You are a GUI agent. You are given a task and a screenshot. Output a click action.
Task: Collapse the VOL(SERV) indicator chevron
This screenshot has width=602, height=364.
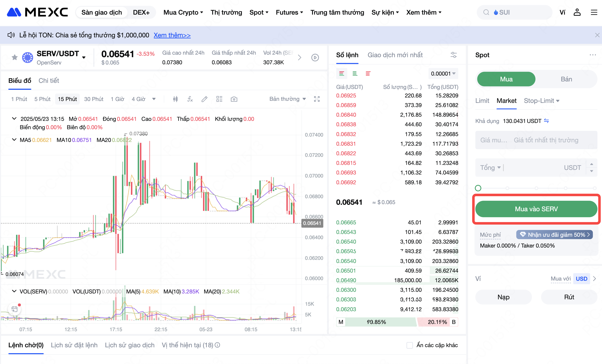click(x=14, y=291)
